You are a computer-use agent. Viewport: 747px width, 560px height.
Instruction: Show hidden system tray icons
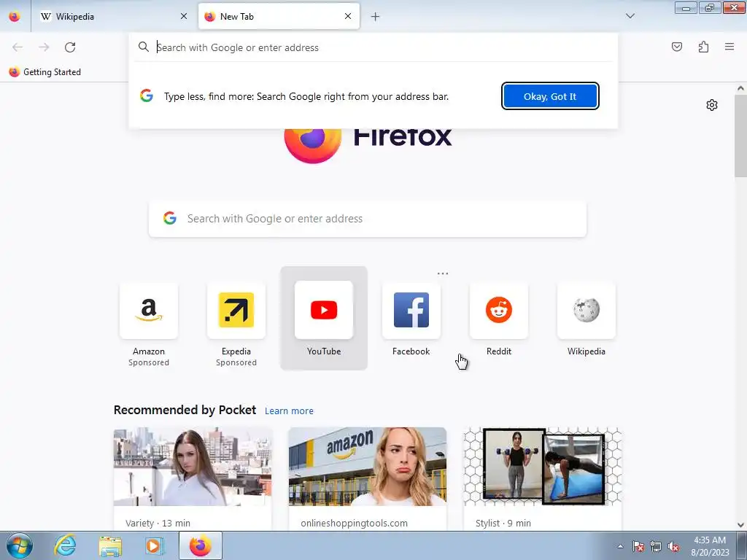pos(620,546)
